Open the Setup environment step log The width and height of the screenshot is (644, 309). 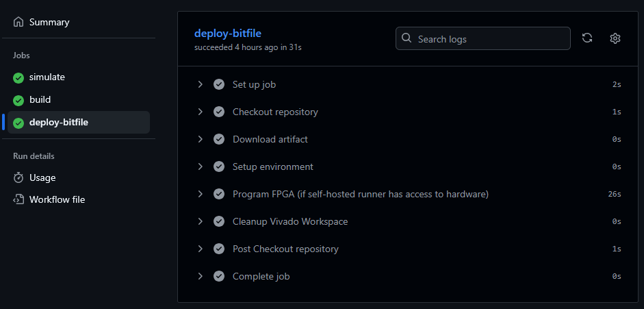(x=272, y=166)
